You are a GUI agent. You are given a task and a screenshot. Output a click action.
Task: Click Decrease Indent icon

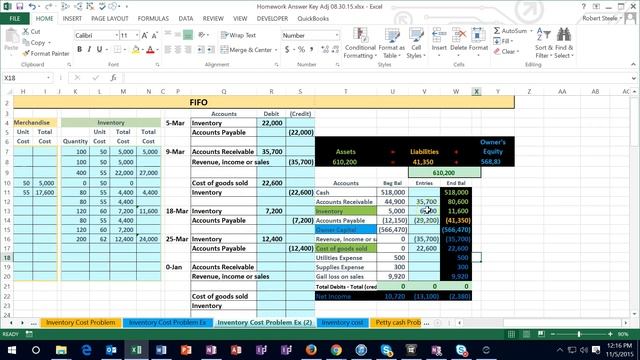pyautogui.click(x=200, y=50)
